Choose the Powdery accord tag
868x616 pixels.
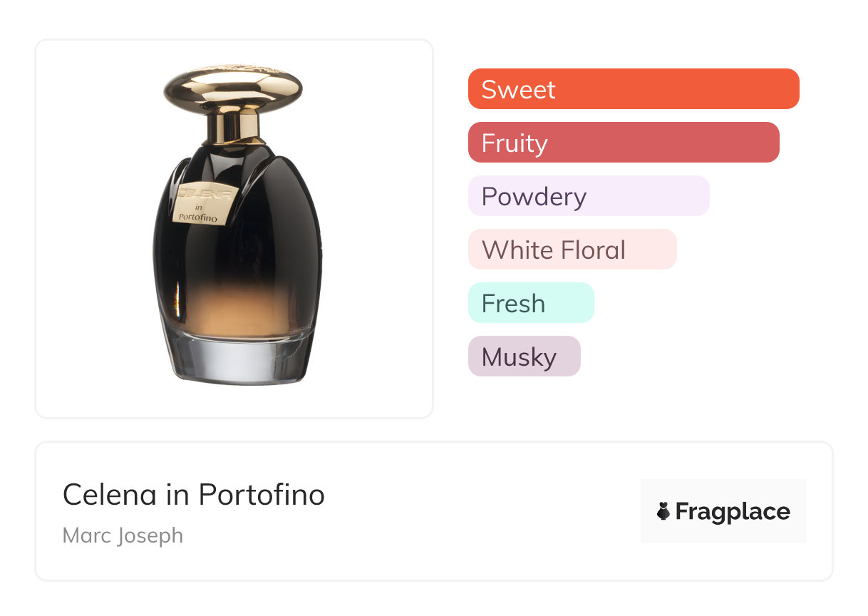(588, 196)
